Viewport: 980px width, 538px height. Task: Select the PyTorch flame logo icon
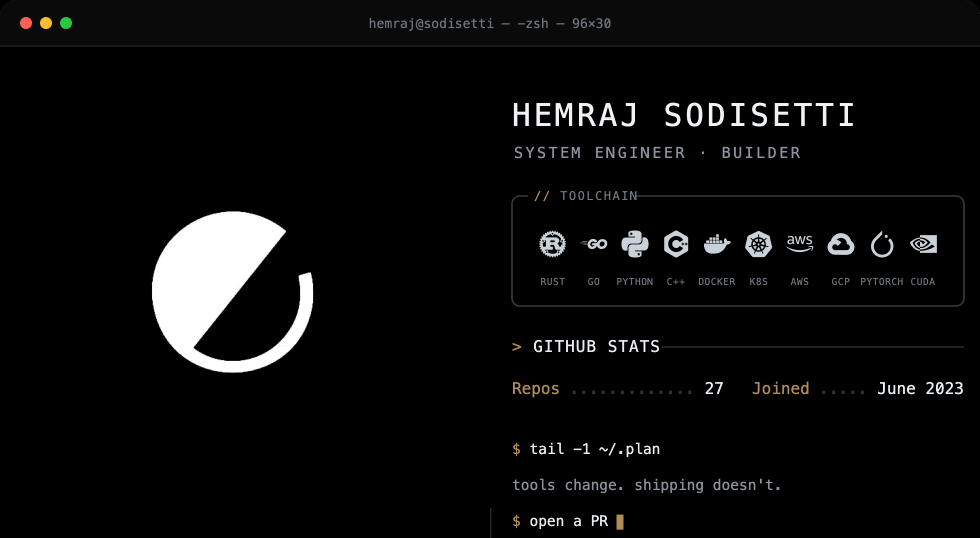[882, 244]
